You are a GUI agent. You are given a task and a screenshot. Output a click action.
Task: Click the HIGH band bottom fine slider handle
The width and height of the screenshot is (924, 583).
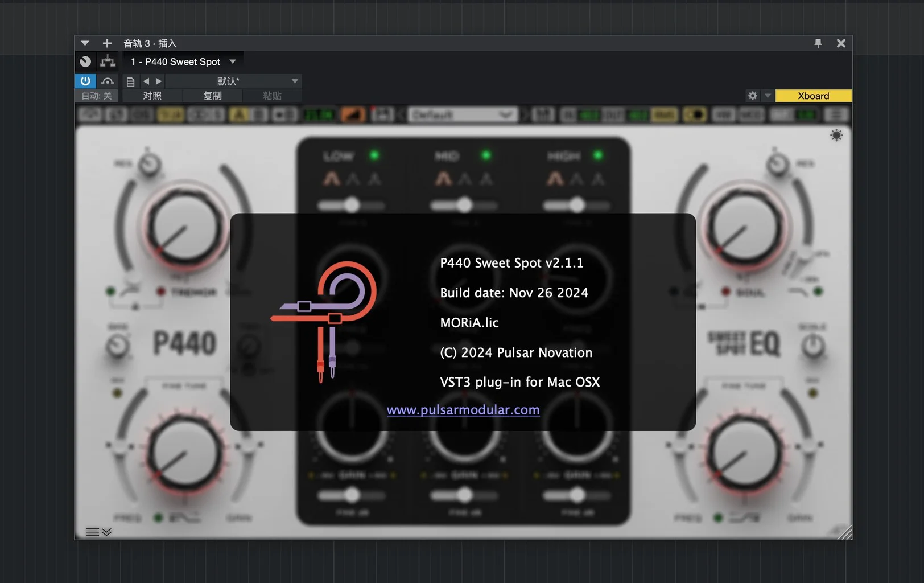coord(577,495)
